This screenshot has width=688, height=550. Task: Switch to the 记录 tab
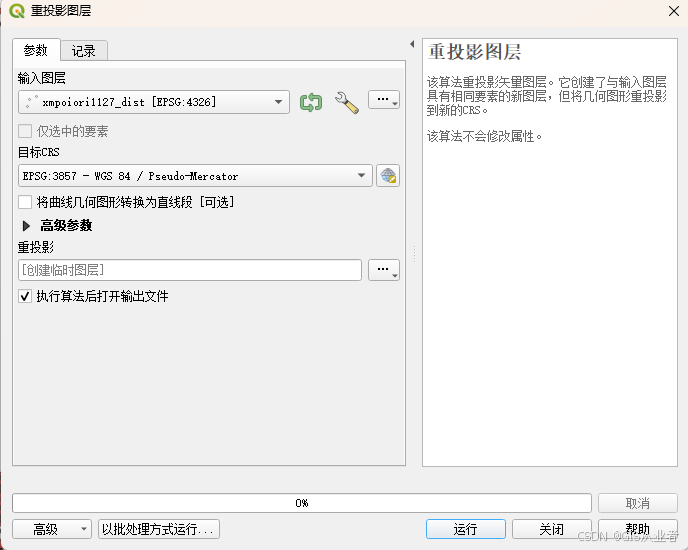(x=83, y=51)
